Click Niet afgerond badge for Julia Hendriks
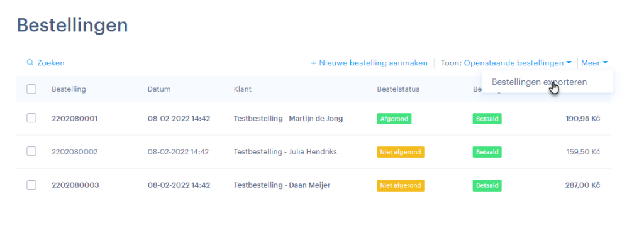644x238 pixels. [x=401, y=152]
